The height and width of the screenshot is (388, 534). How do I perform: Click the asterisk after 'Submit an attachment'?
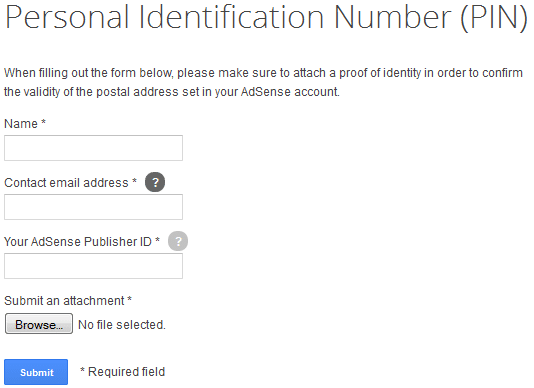[x=129, y=298]
